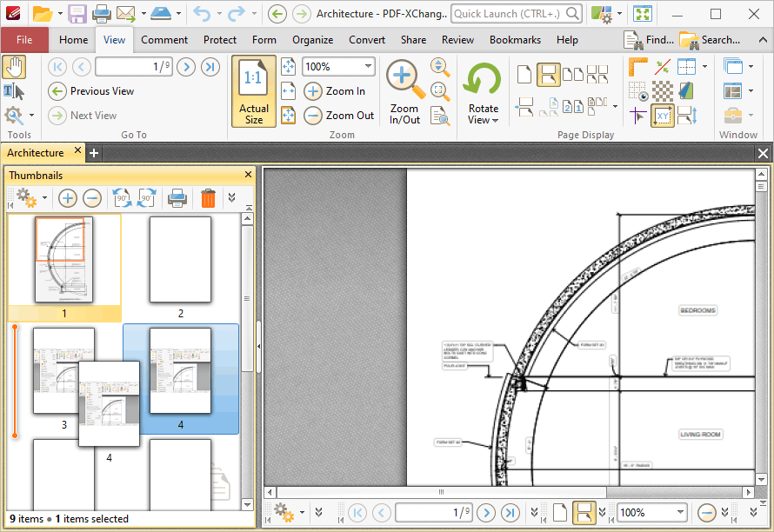The width and height of the screenshot is (774, 532).
Task: Jump to last page in ribbon Go To
Action: [x=210, y=67]
